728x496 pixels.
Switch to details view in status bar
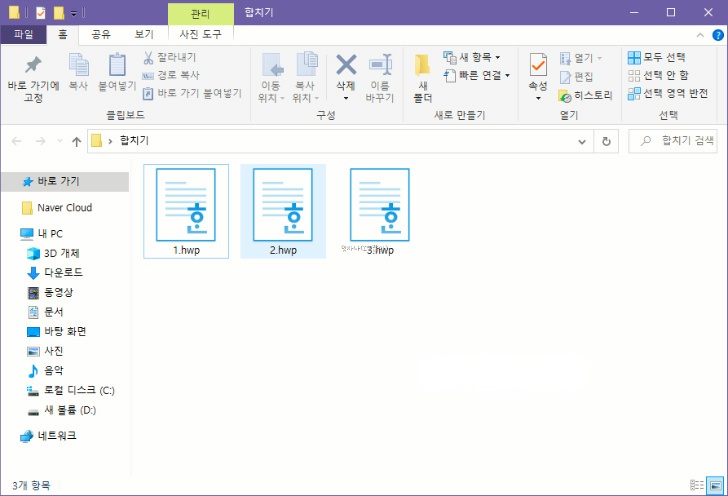697,485
